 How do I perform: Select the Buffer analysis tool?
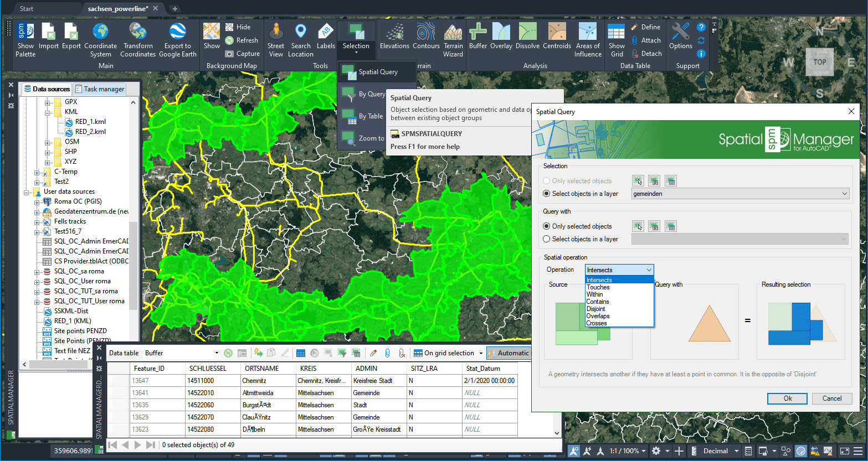coord(478,37)
